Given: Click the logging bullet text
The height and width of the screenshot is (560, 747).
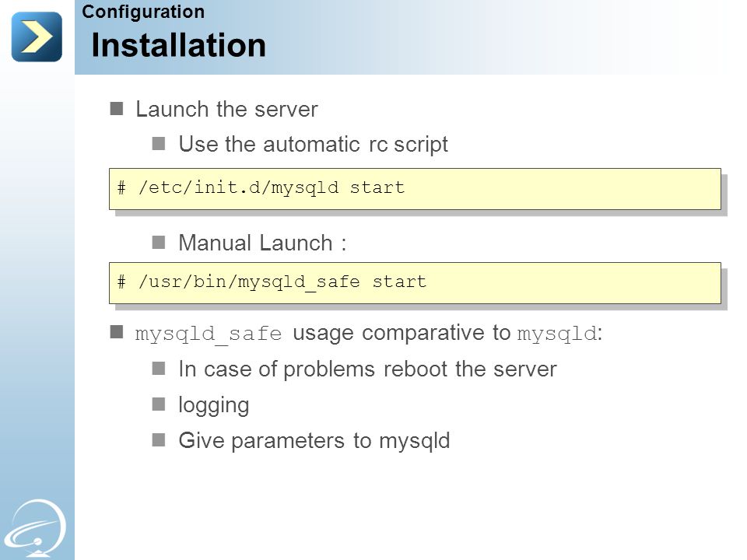Looking at the screenshot, I should [x=214, y=406].
